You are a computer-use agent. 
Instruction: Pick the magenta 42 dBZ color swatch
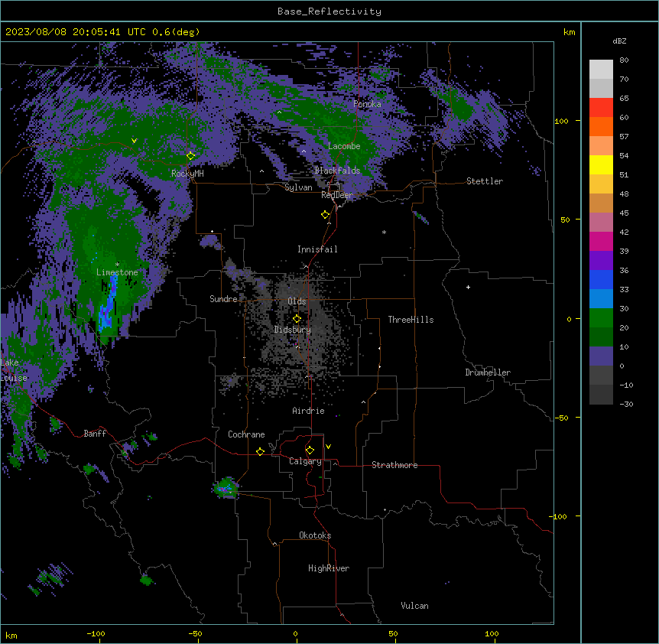click(x=601, y=241)
